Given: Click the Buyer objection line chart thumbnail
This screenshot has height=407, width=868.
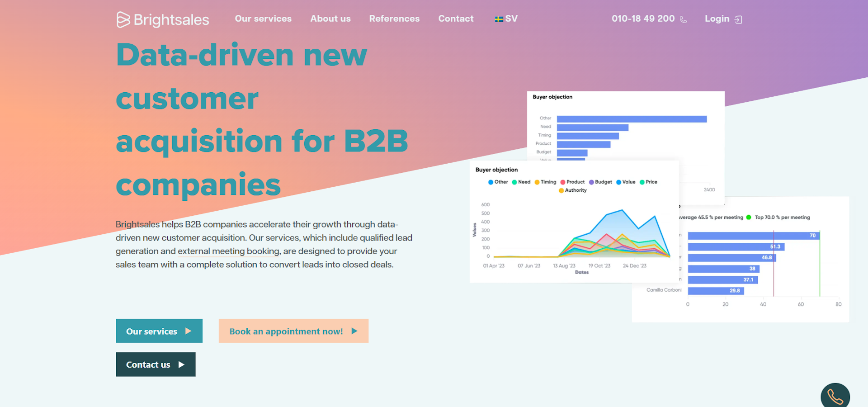Looking at the screenshot, I should tap(574, 222).
